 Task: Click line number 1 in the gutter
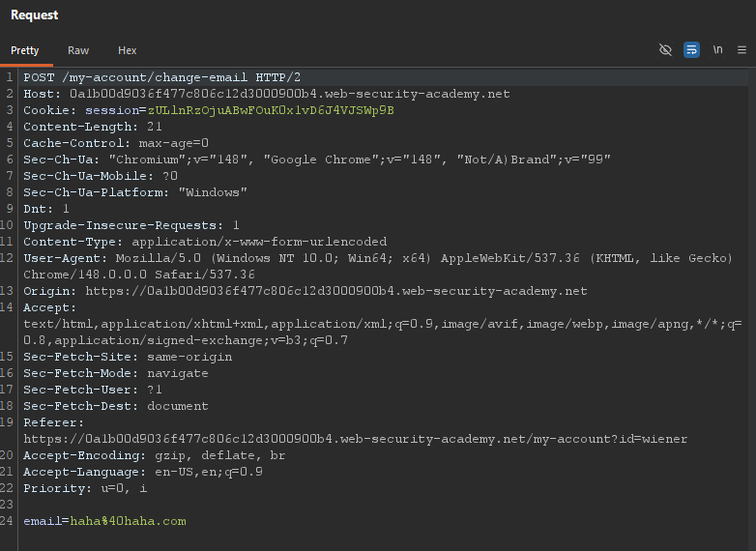click(9, 77)
